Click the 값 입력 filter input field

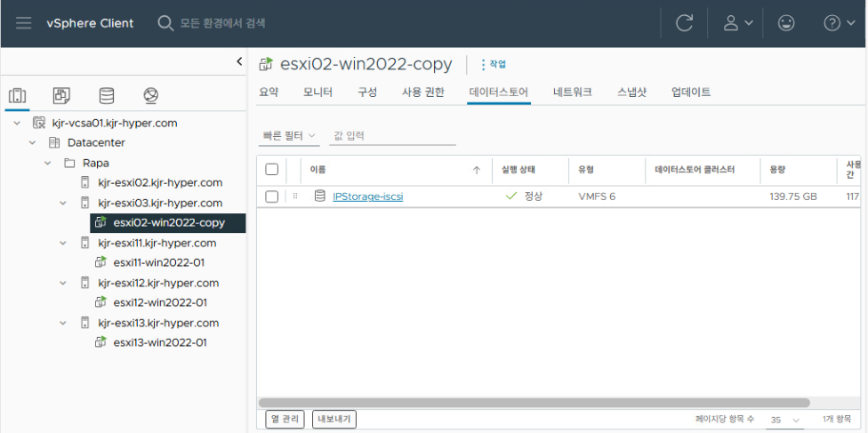click(x=392, y=136)
